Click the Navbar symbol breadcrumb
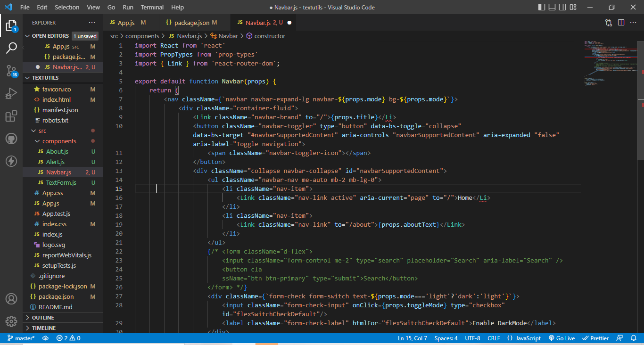 224,36
